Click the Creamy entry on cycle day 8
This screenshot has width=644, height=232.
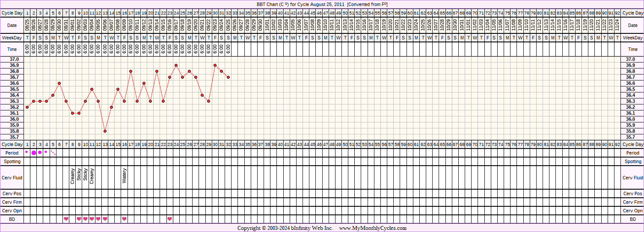(x=72, y=176)
